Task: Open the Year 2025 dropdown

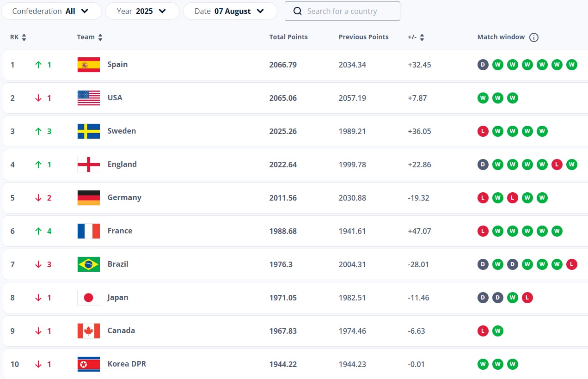Action: pyautogui.click(x=142, y=11)
